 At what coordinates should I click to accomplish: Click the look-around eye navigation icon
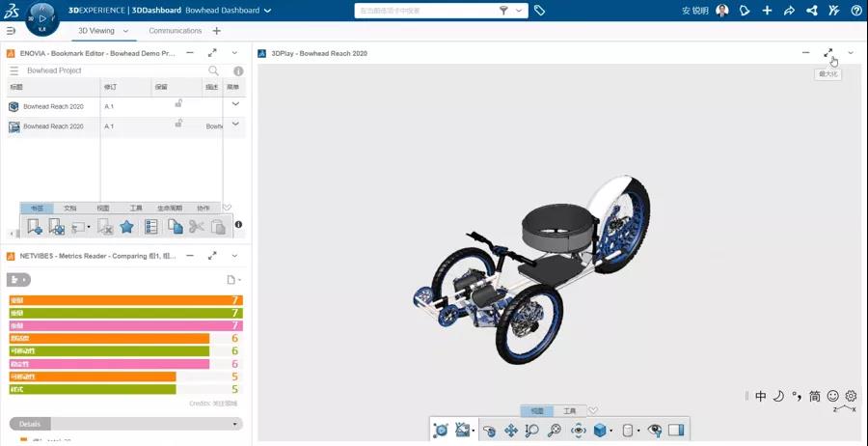tap(579, 430)
